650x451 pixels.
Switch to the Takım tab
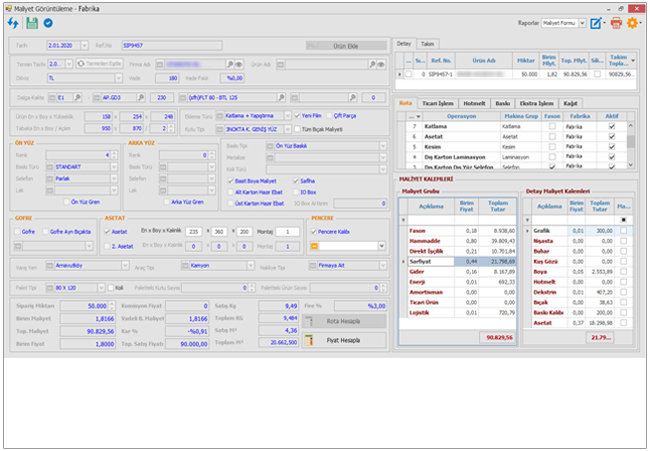click(428, 44)
